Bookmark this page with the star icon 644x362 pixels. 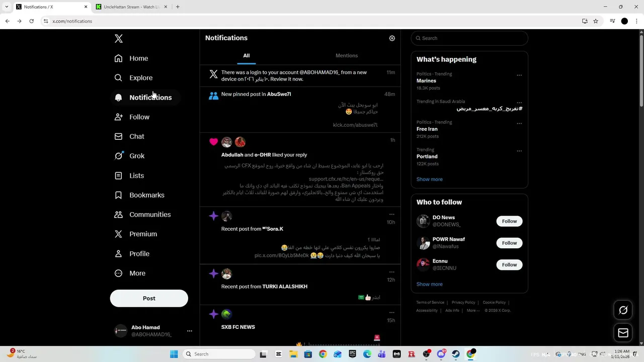tap(596, 21)
